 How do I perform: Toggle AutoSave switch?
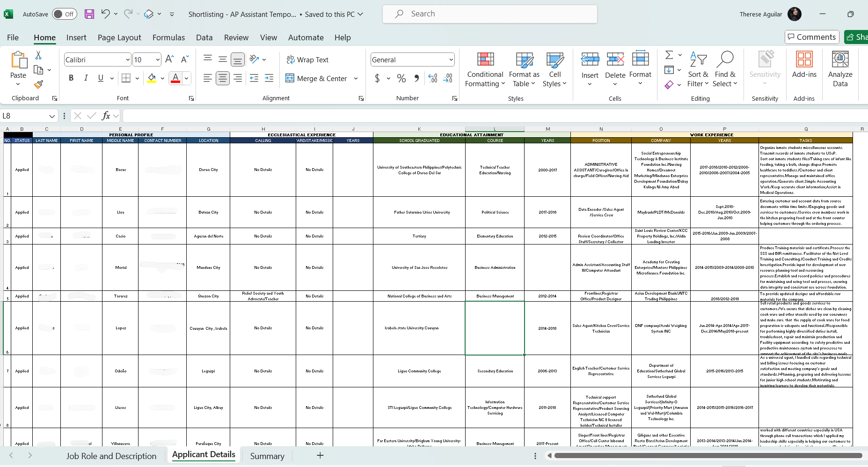[x=65, y=14]
